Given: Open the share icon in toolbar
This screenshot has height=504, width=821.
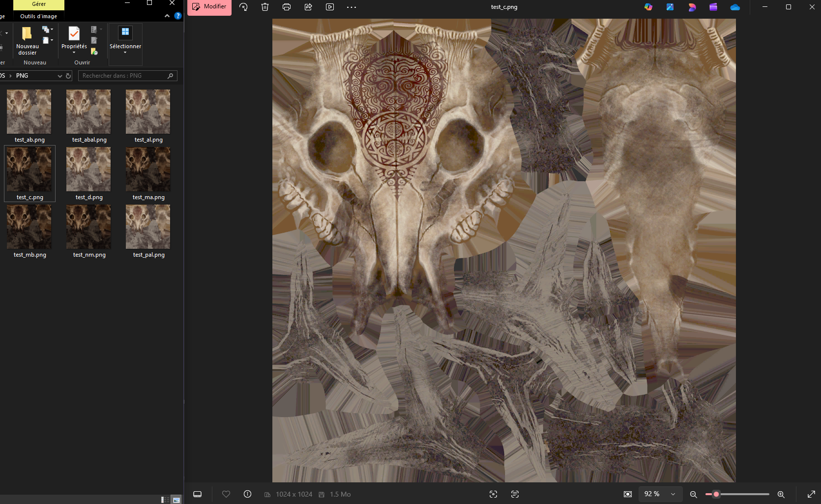Looking at the screenshot, I should pos(308,7).
